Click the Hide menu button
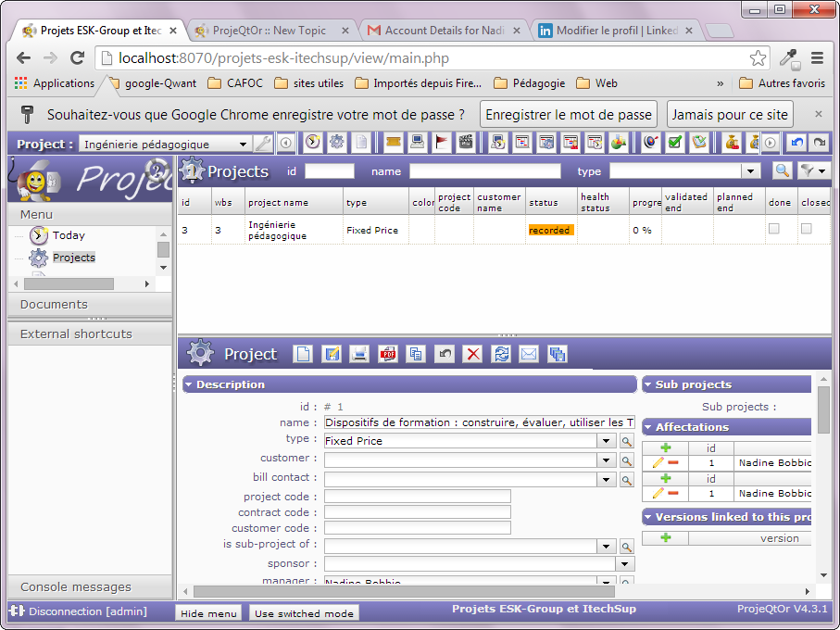This screenshot has width=840, height=630. pos(208,613)
